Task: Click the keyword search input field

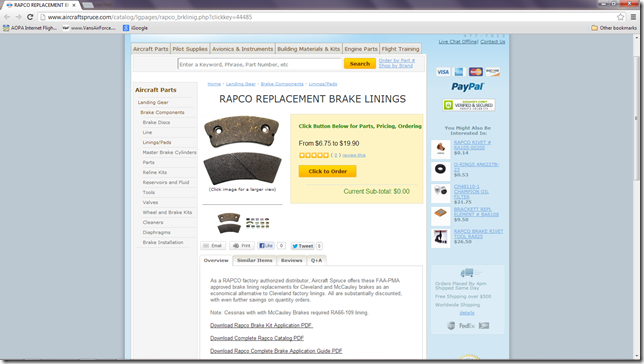Action: 259,64
